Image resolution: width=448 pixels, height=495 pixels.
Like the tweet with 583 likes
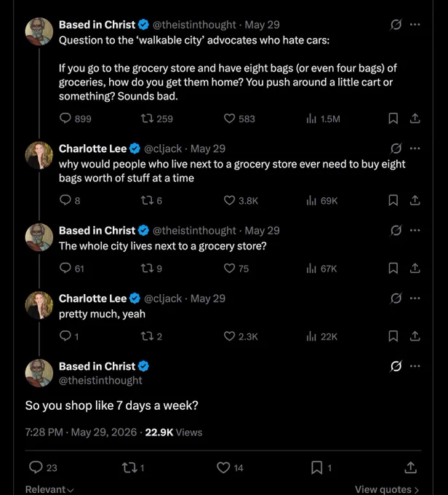pyautogui.click(x=239, y=119)
